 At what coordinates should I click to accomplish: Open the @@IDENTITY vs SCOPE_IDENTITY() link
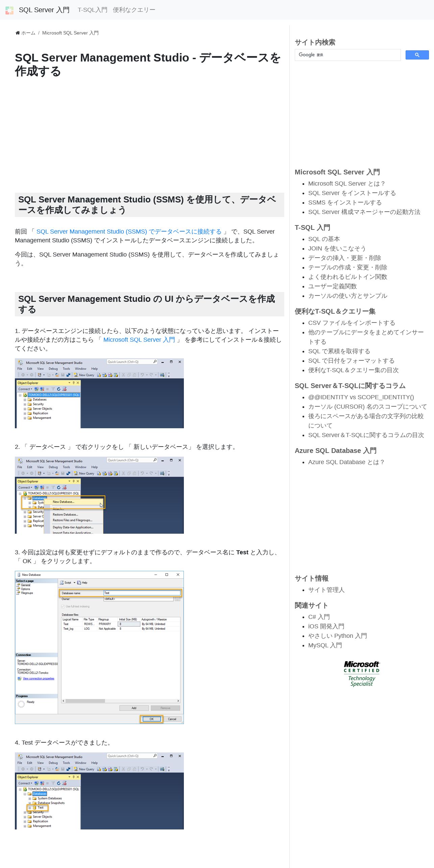point(361,397)
